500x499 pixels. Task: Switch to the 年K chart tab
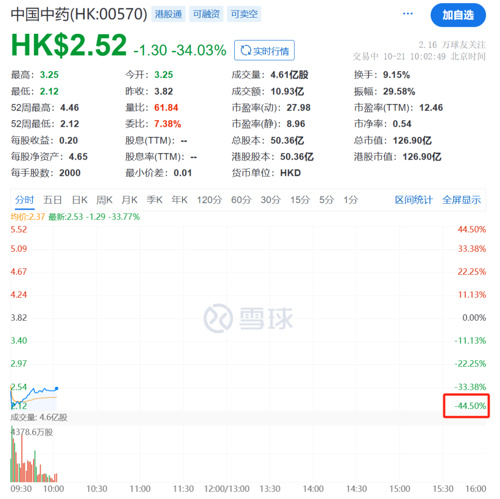[179, 200]
